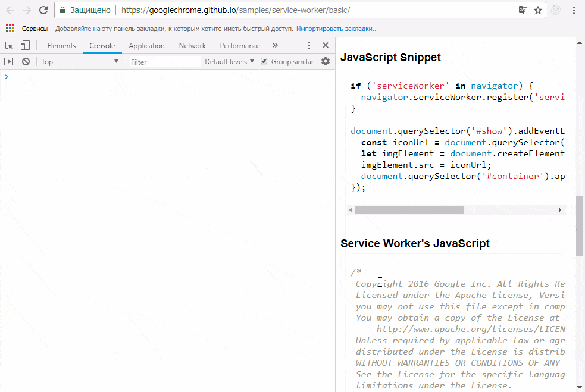Click the JavaScript Snippet heading
The height and width of the screenshot is (392, 585).
coord(390,57)
